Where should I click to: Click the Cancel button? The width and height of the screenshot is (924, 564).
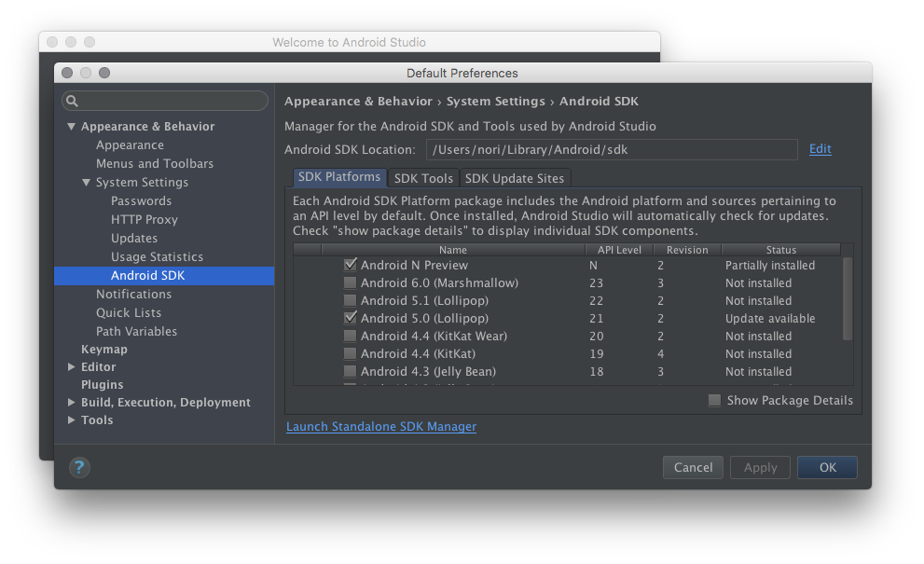[693, 467]
